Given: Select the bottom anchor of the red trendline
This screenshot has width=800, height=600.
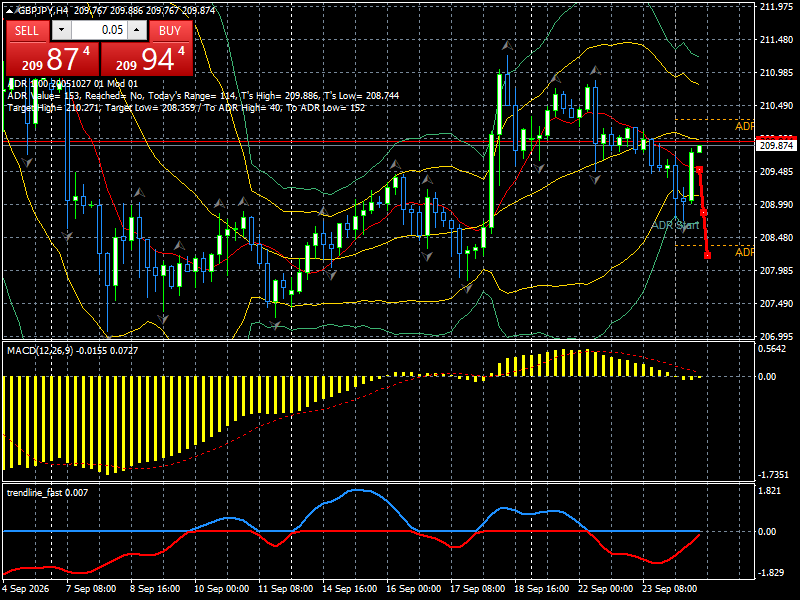Looking at the screenshot, I should coord(708,255).
